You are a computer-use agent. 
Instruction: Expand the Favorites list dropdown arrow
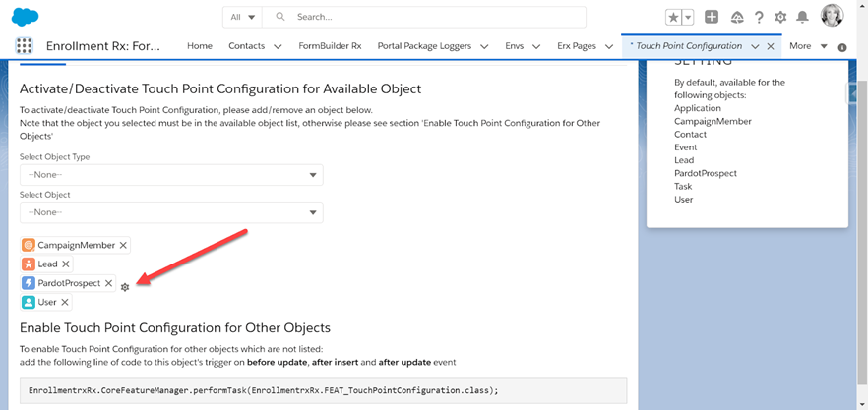click(688, 18)
